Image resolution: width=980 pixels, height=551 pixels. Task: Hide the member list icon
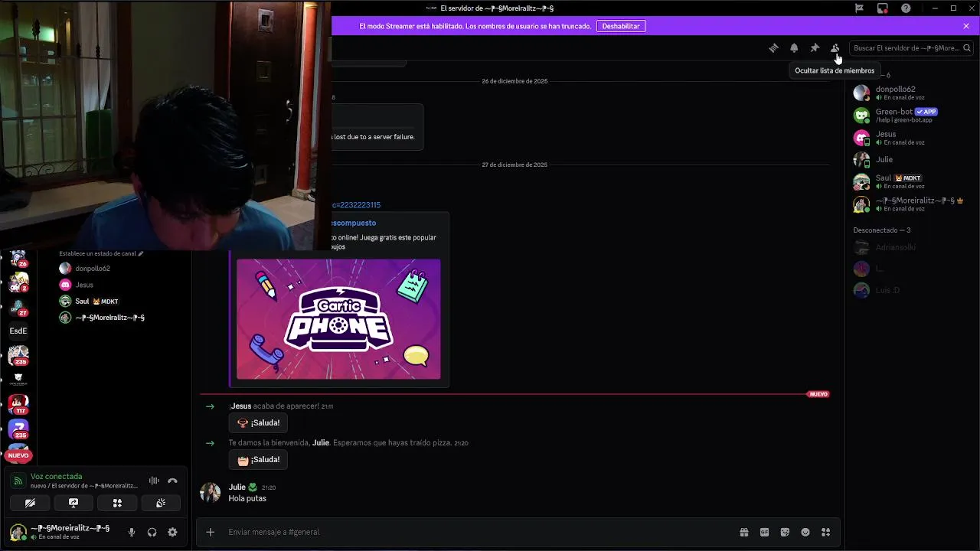[x=835, y=47]
